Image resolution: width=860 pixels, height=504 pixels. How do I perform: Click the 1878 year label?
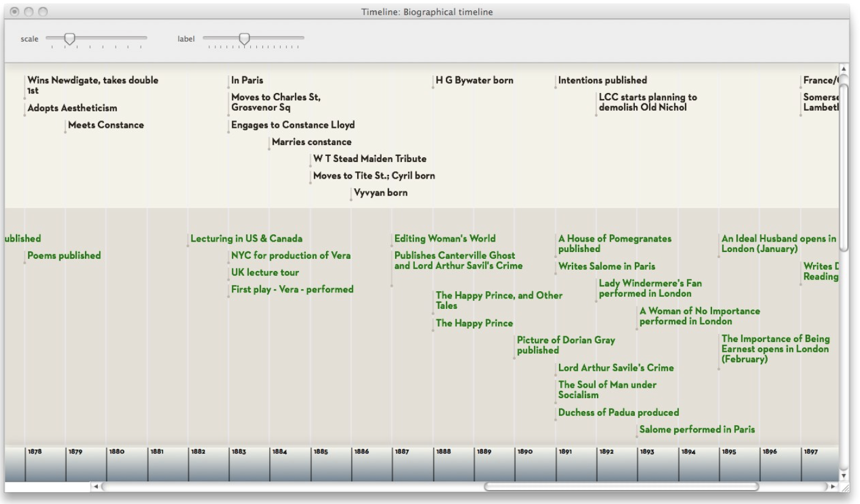(34, 452)
